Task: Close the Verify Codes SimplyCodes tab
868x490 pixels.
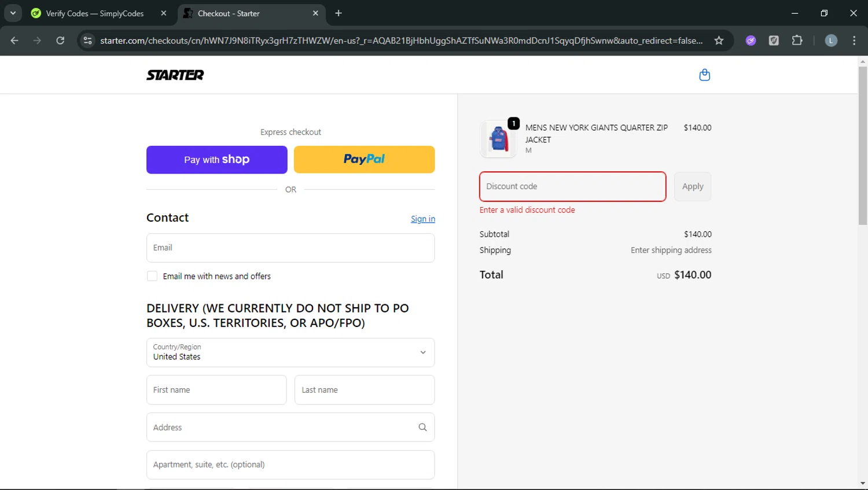Action: tap(164, 13)
